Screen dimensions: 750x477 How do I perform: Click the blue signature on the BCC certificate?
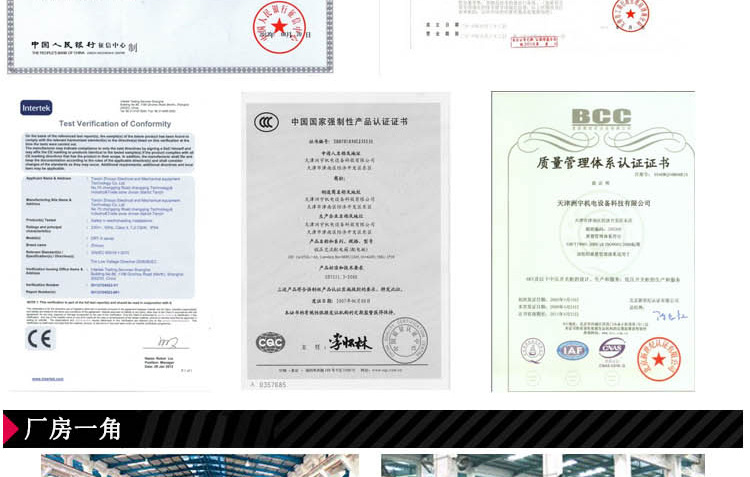pyautogui.click(x=670, y=315)
